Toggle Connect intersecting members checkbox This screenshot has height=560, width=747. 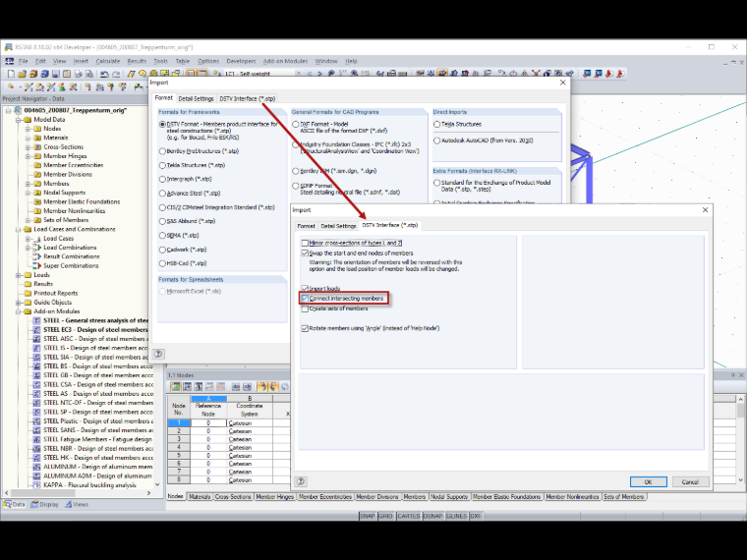(x=305, y=299)
